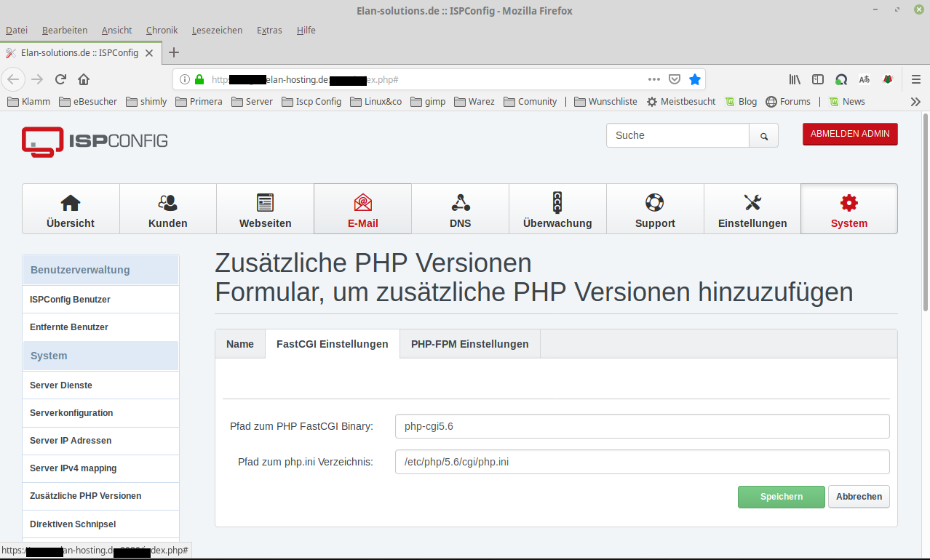Open the Chronik menu
Image resolution: width=930 pixels, height=560 pixels.
pos(162,31)
